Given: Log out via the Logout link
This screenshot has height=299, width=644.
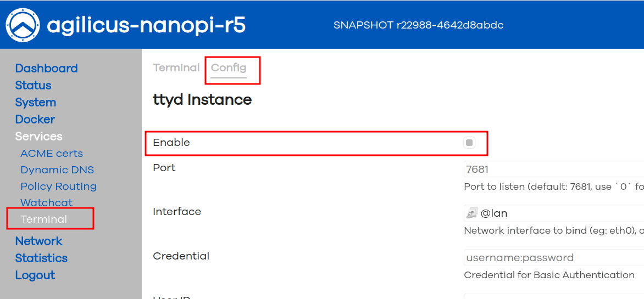Looking at the screenshot, I should click(35, 275).
